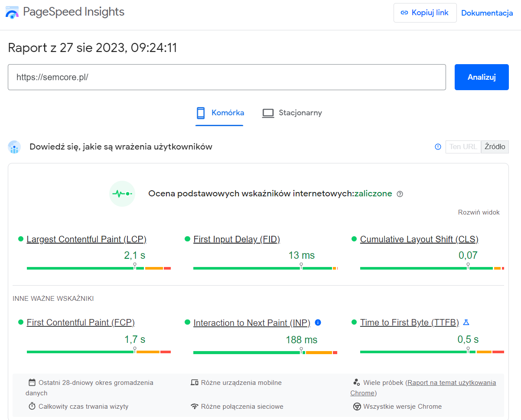
Task: Click the chain-link icon in the Kopiuj link button
Action: (404, 13)
